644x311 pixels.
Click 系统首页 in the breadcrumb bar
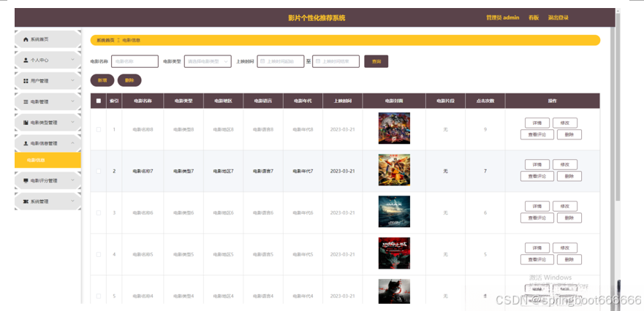point(105,40)
